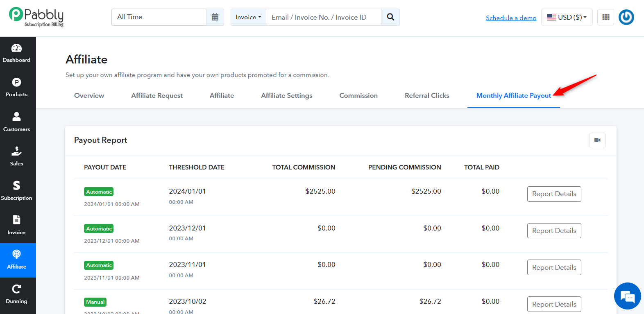Go to Products in sidebar

pyautogui.click(x=16, y=88)
